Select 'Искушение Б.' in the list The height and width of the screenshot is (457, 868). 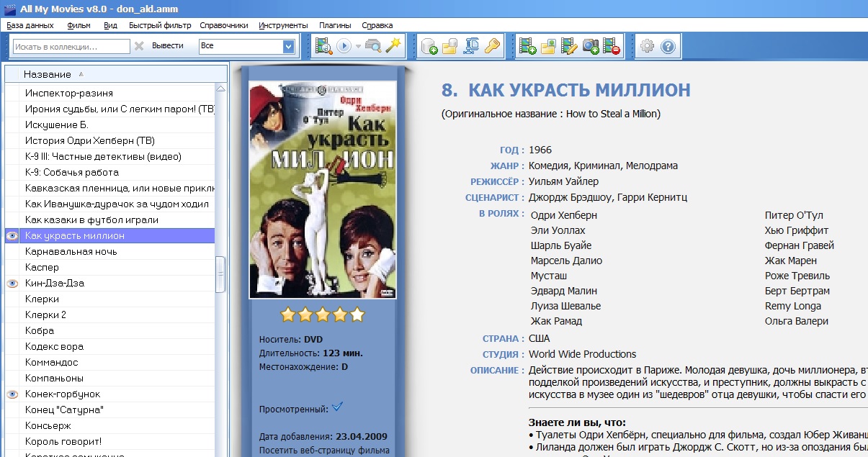pos(109,125)
